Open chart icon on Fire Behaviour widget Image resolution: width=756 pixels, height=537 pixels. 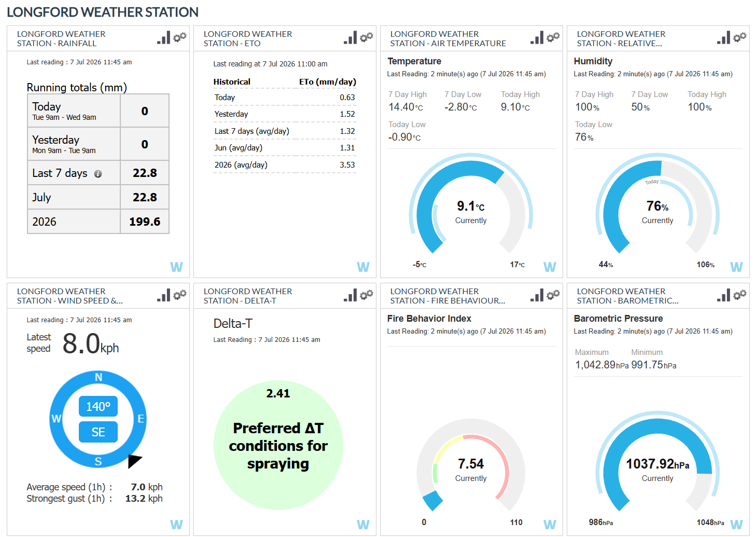[537, 295]
